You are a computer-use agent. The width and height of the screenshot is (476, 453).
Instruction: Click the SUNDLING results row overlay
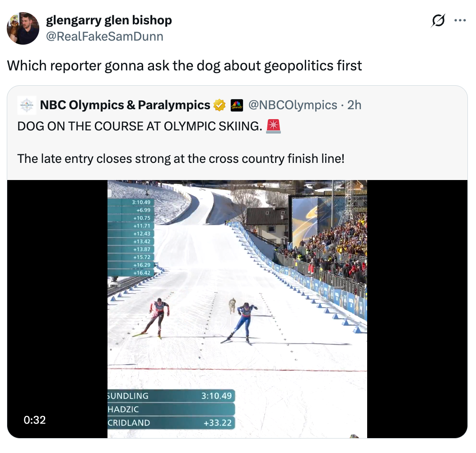coord(172,396)
